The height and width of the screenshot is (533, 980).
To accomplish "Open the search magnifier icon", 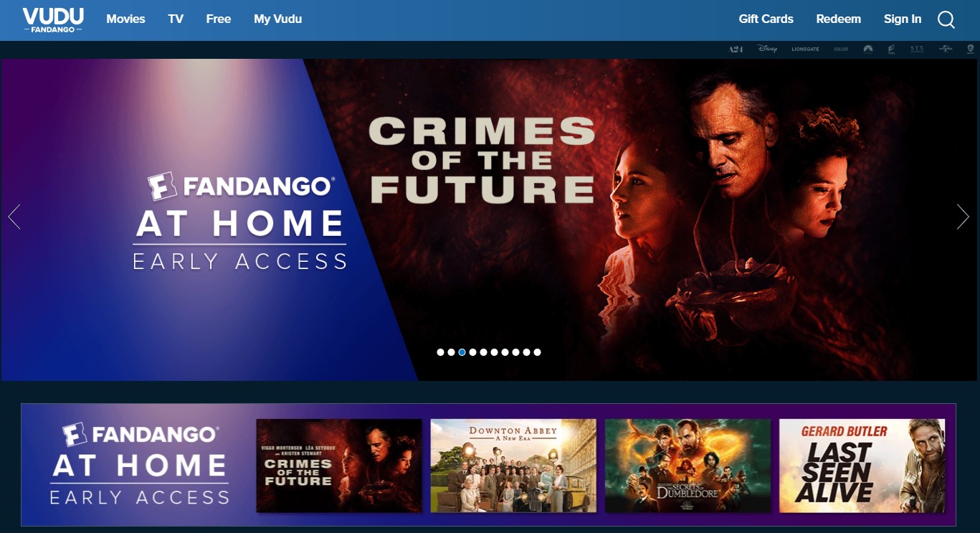I will pos(946,19).
